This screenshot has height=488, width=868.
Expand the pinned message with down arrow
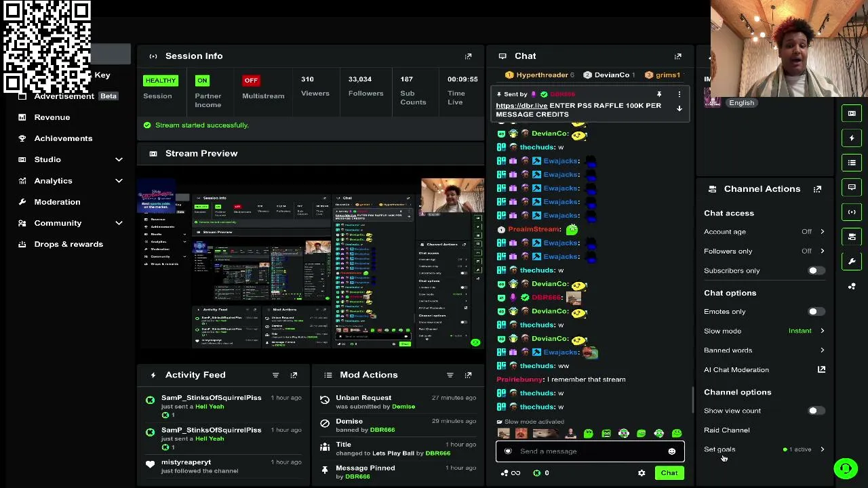pyautogui.click(x=679, y=108)
